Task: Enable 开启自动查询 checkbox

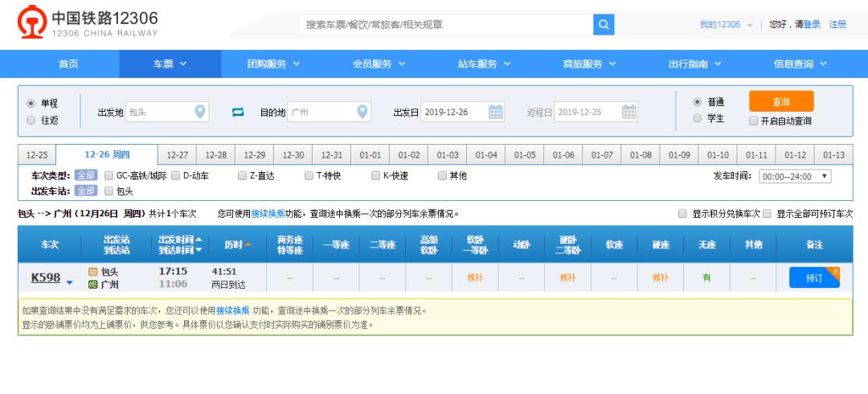Action: tap(753, 121)
